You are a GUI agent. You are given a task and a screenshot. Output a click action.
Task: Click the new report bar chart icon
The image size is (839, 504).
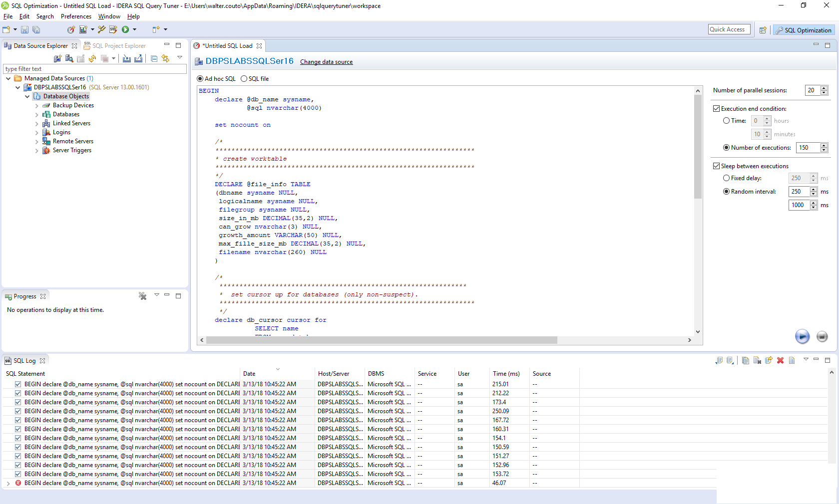pos(83,29)
